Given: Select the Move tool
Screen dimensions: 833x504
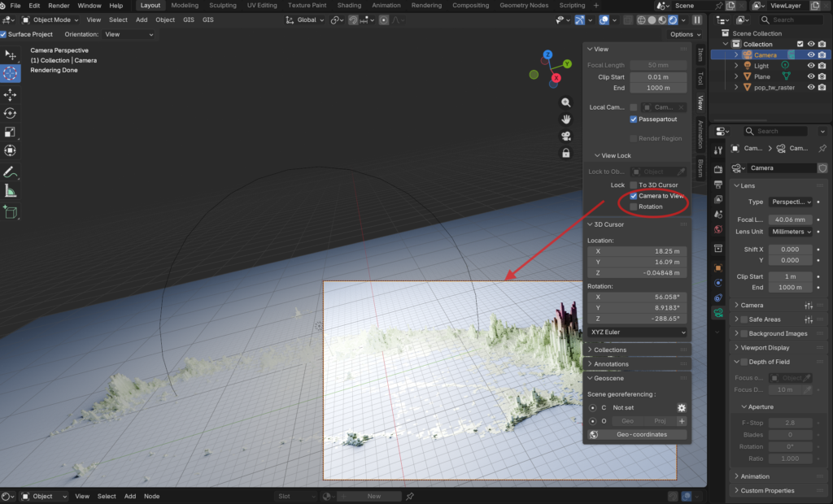Looking at the screenshot, I should [x=10, y=94].
